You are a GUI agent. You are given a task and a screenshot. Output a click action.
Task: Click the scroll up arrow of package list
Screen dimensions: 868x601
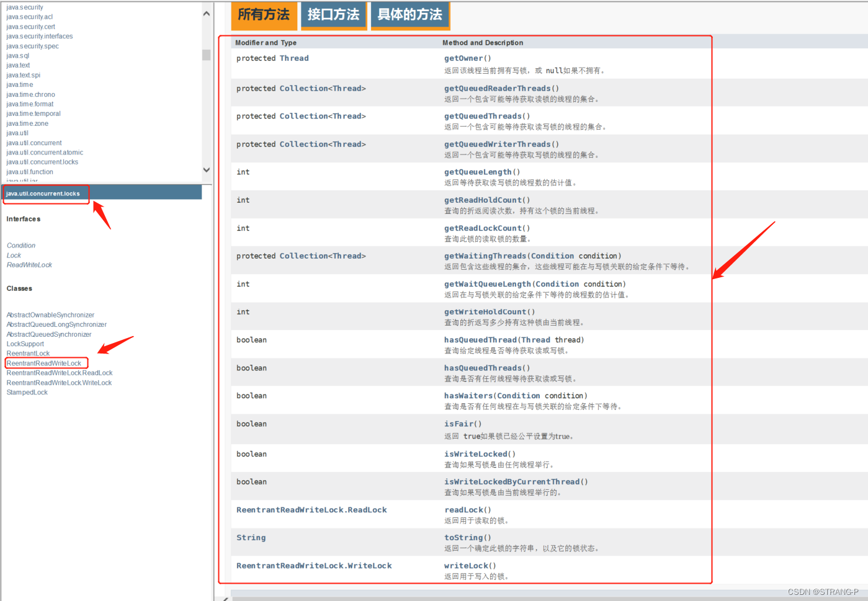(x=207, y=14)
